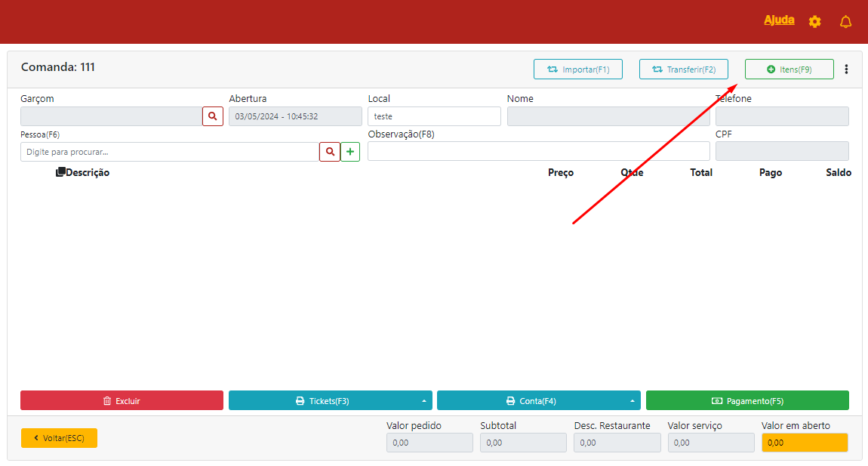Screen dimensions: 868x466
Task: Go back with Voltar(ESC) button
Action: [x=59, y=438]
